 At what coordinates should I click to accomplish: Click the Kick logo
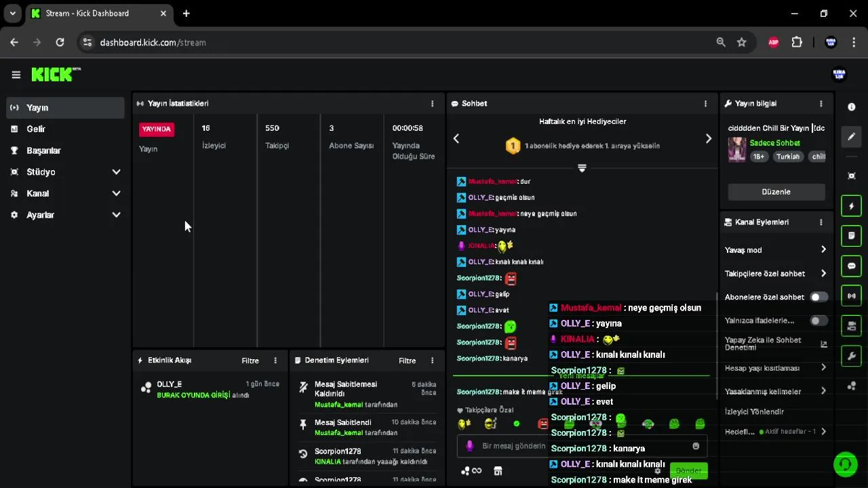(x=56, y=74)
